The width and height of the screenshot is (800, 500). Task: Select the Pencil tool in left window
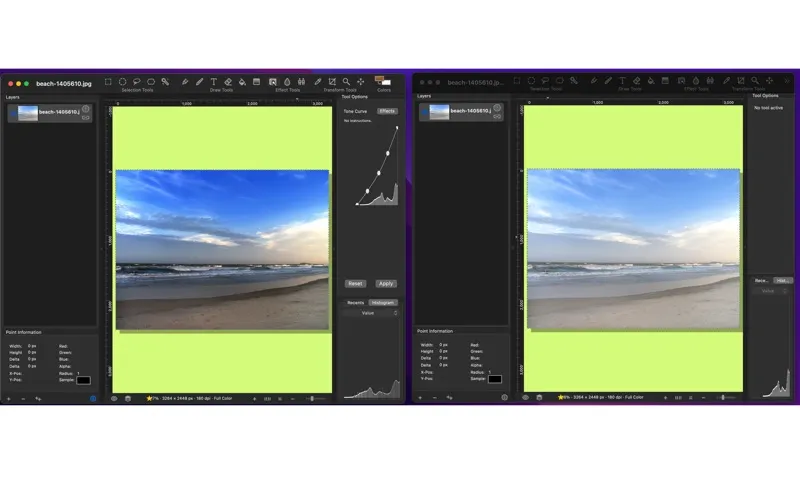point(185,82)
